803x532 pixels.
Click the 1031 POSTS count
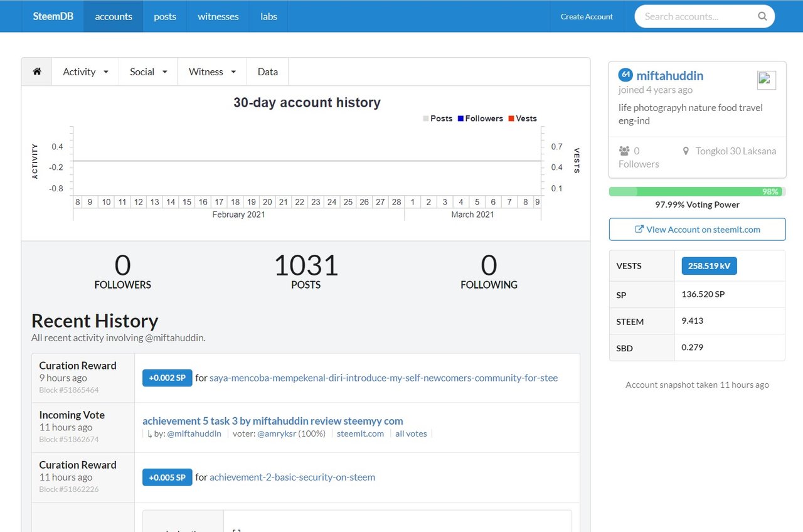[306, 272]
